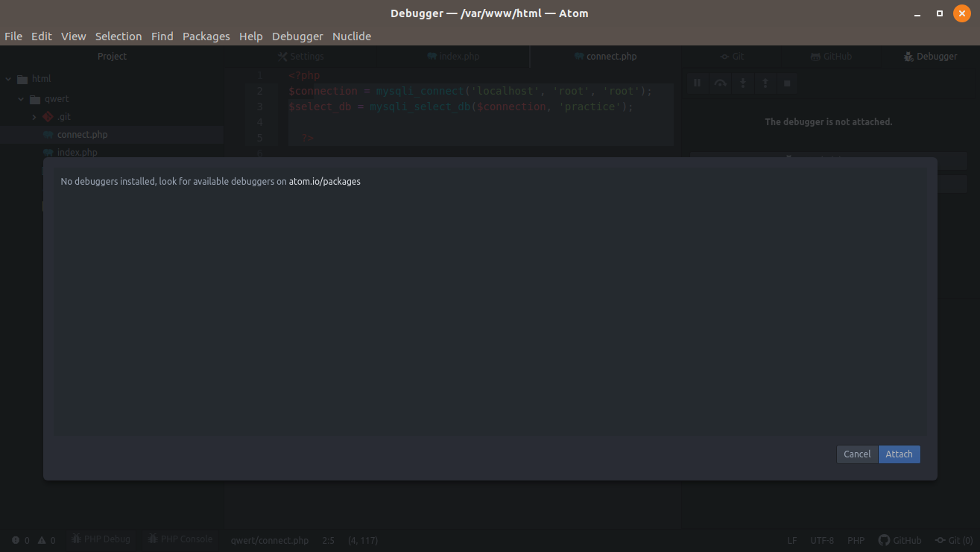This screenshot has height=552, width=980.
Task: Click the GitHub octocat icon on tab
Action: 815,57
